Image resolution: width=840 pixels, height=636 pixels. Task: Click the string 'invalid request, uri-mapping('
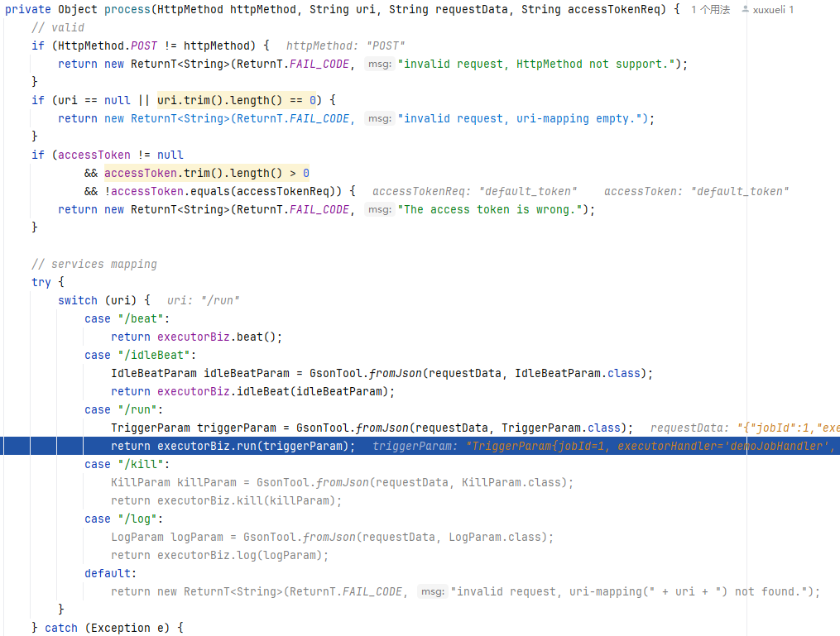tap(552, 591)
